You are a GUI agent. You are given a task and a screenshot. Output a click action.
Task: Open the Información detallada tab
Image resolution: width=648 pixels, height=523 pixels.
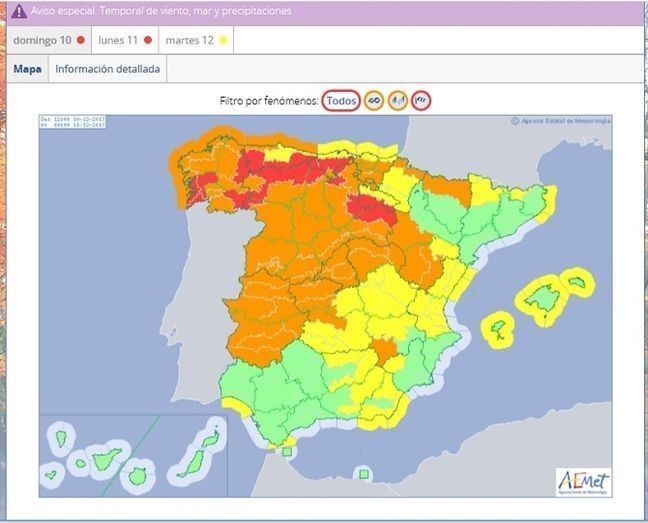click(x=107, y=69)
